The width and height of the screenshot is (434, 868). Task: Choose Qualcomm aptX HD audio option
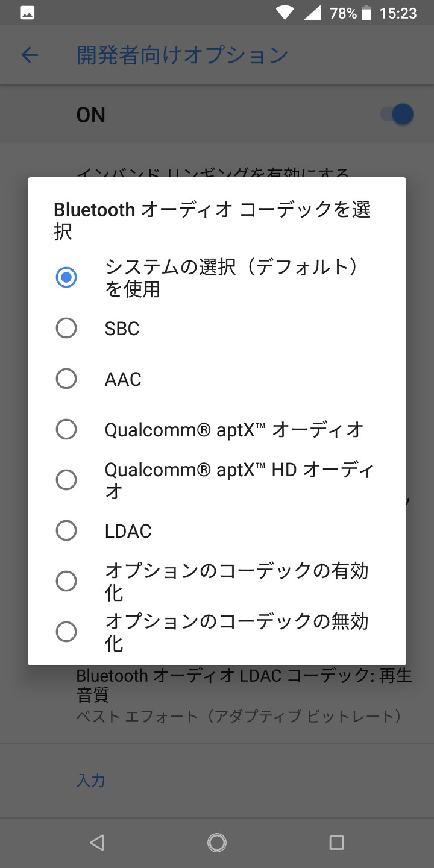click(66, 480)
